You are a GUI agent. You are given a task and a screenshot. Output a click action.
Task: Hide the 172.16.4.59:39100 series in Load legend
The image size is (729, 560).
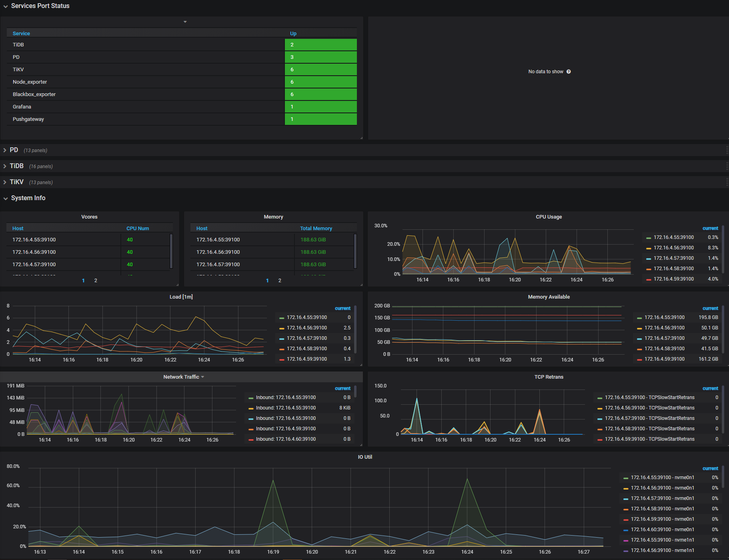306,359
